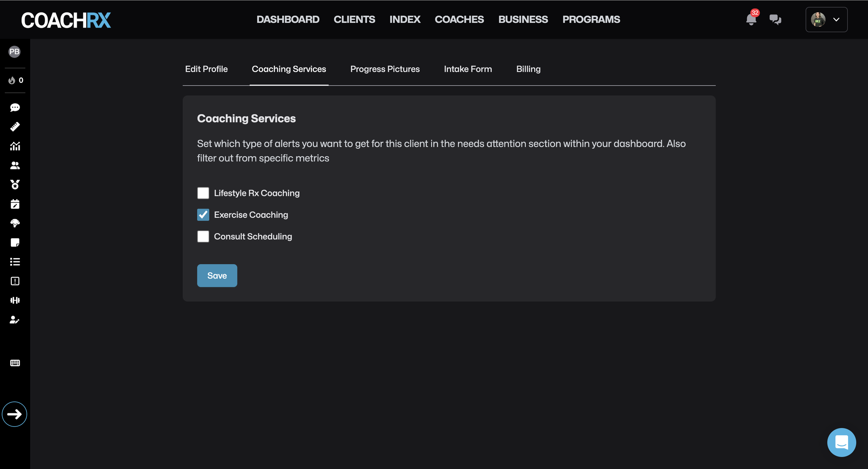Image resolution: width=868 pixels, height=469 pixels.
Task: Open the ruler measurements sidebar icon
Action: pyautogui.click(x=15, y=127)
